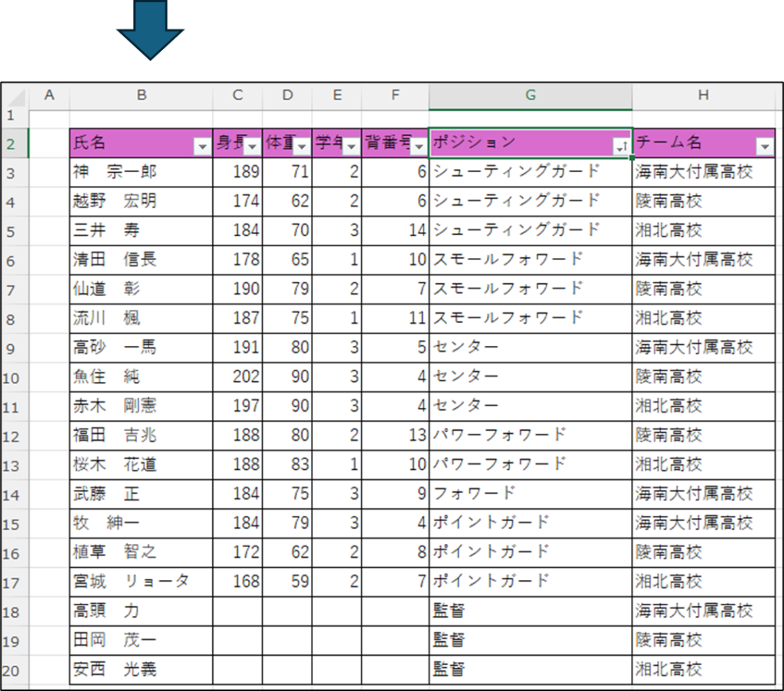Select the cell 牧 紳一

[142, 523]
